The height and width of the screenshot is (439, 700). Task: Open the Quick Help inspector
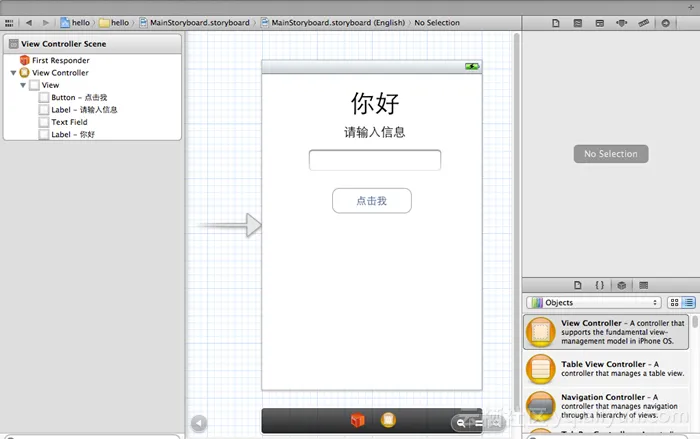coord(578,23)
